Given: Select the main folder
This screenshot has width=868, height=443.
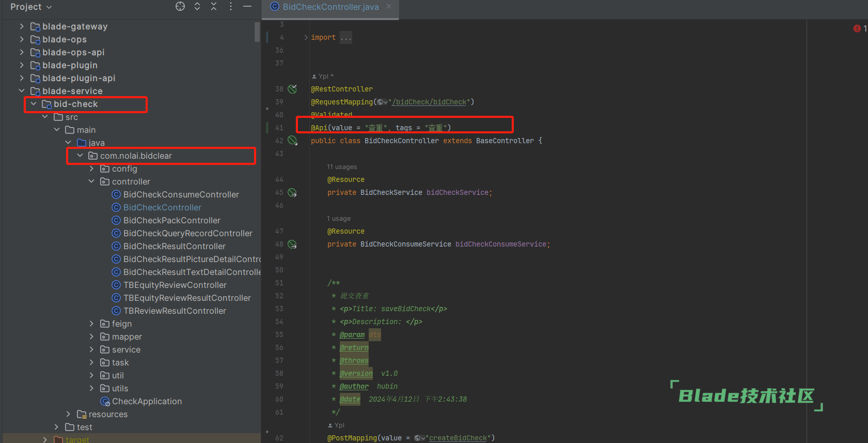Looking at the screenshot, I should pyautogui.click(x=86, y=130).
